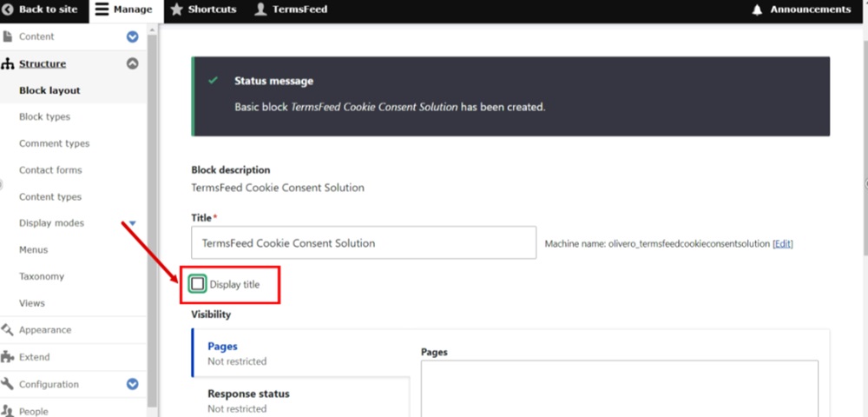Viewport: 868px width, 417px height.
Task: Open Block types in sidebar
Action: pyautogui.click(x=45, y=117)
